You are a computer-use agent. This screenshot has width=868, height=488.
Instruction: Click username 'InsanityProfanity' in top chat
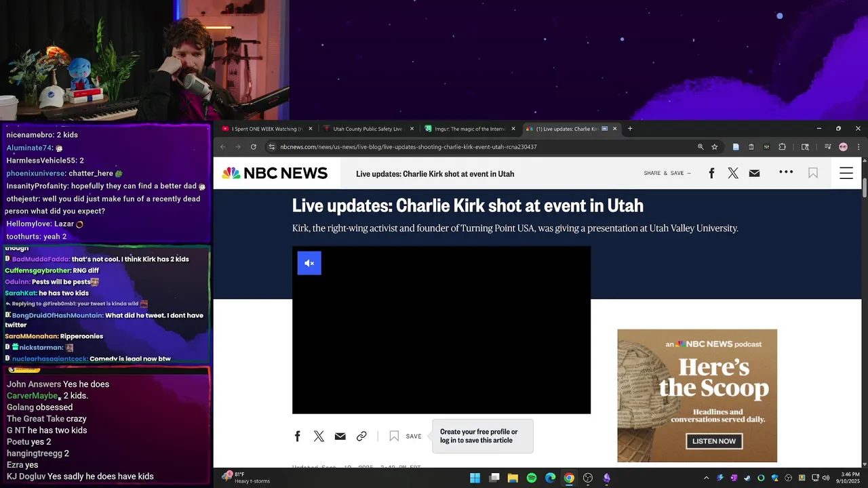(37, 186)
